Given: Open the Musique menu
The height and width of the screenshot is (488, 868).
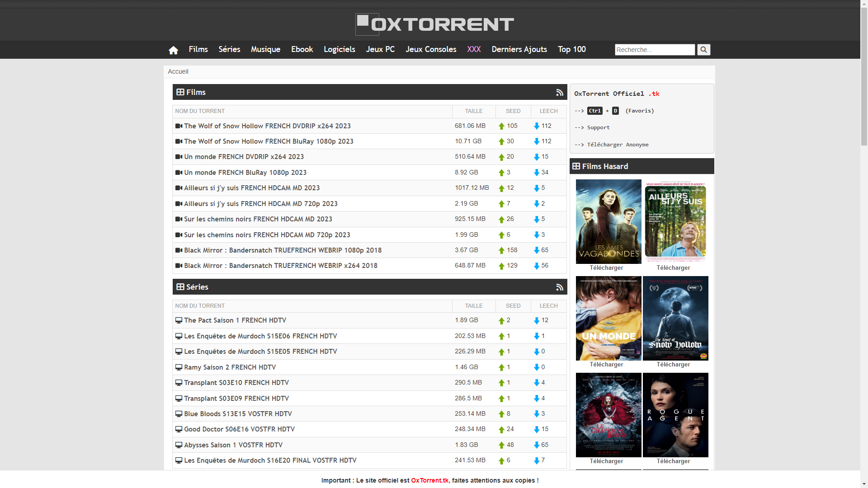Looking at the screenshot, I should [x=265, y=49].
